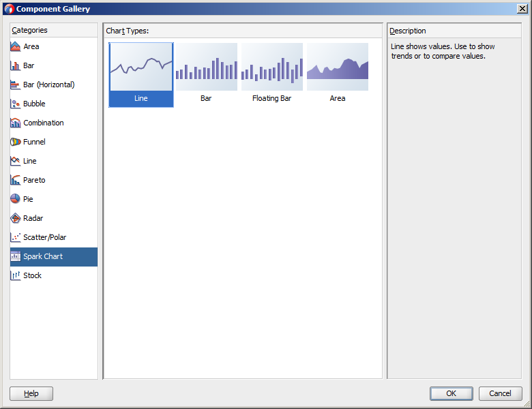Select the Scatter/Polar category icon
532x409 pixels.
15,237
